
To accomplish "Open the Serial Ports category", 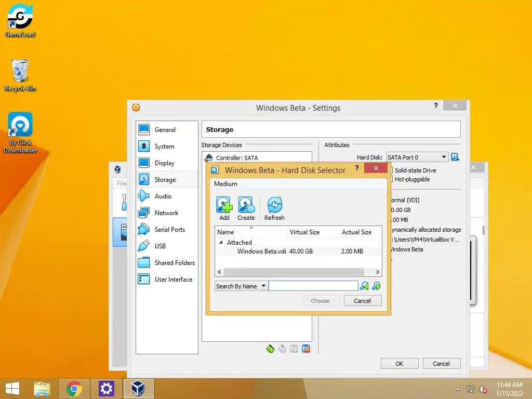I will 167,229.
